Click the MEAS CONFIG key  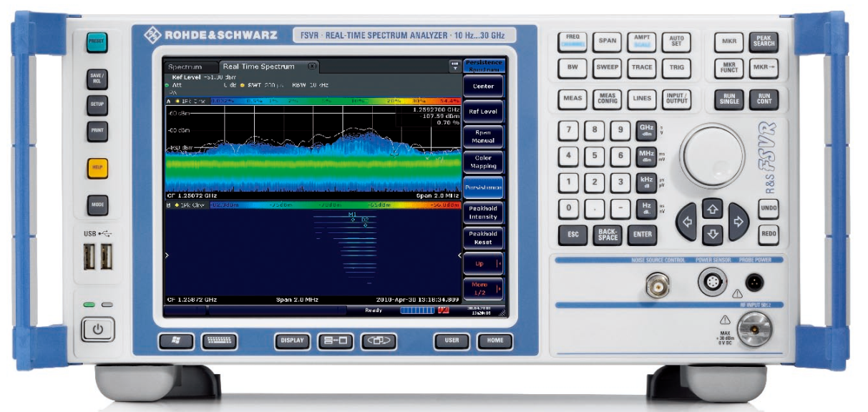click(608, 99)
